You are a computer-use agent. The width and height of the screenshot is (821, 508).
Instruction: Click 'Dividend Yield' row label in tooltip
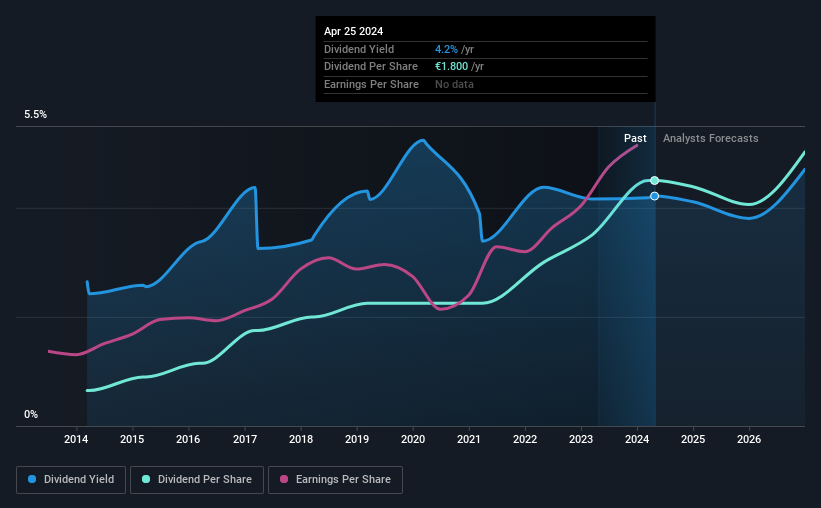pyautogui.click(x=359, y=49)
